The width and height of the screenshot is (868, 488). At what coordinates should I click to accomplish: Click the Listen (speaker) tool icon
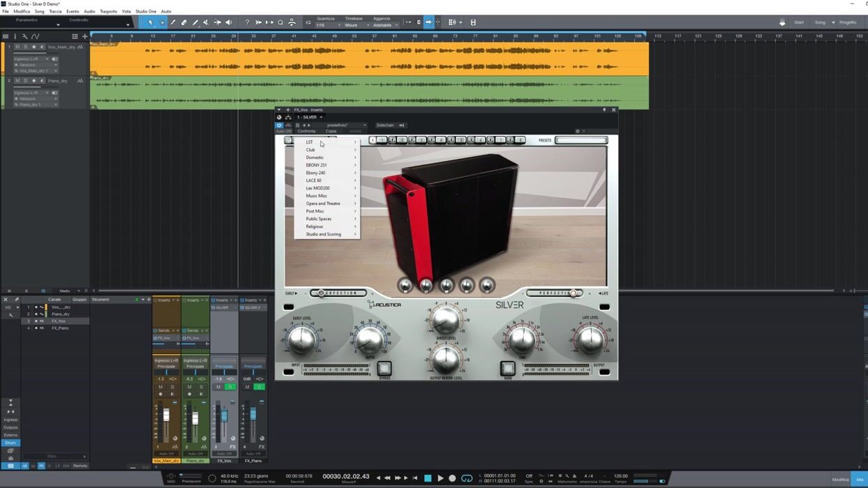pyautogui.click(x=228, y=22)
